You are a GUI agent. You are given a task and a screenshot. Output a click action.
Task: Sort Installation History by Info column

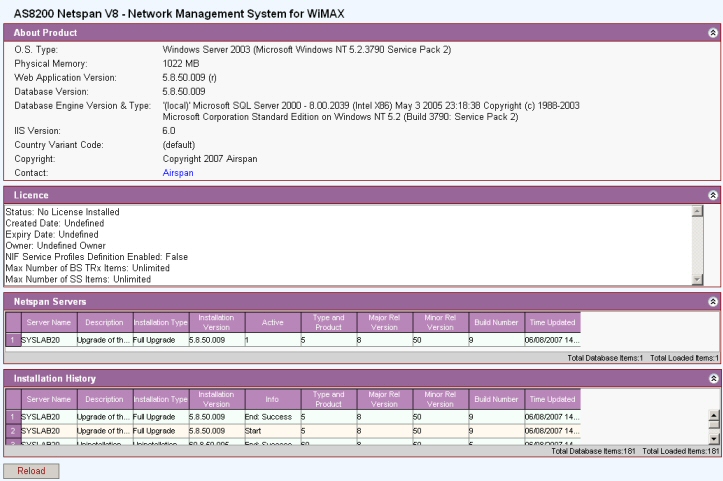272,400
